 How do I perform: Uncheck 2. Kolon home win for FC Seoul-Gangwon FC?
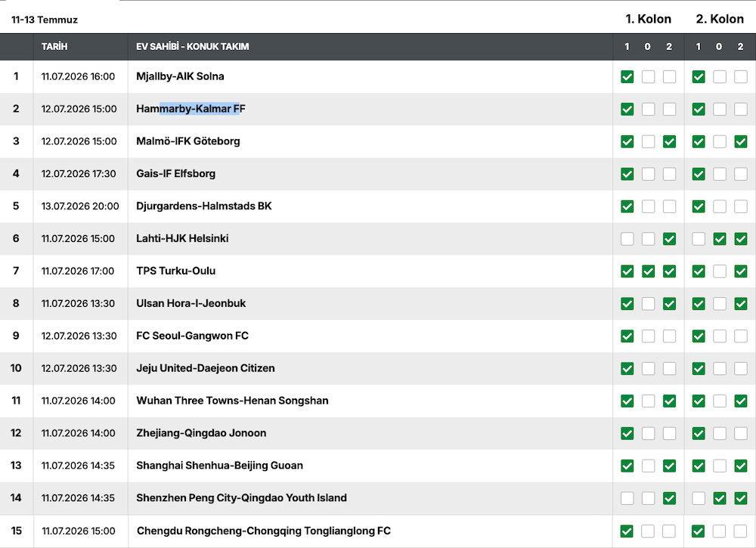[x=698, y=336]
